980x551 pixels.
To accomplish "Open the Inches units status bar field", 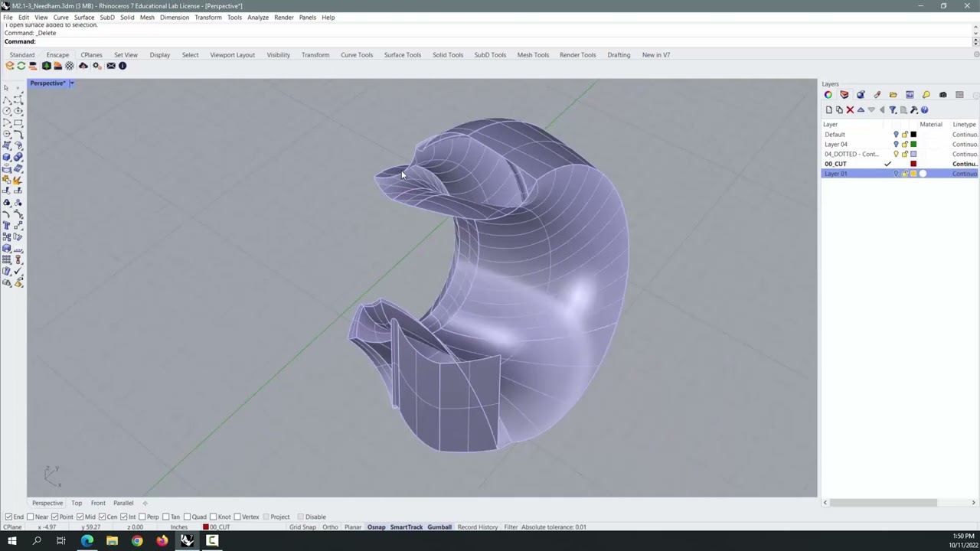I will pos(179,527).
